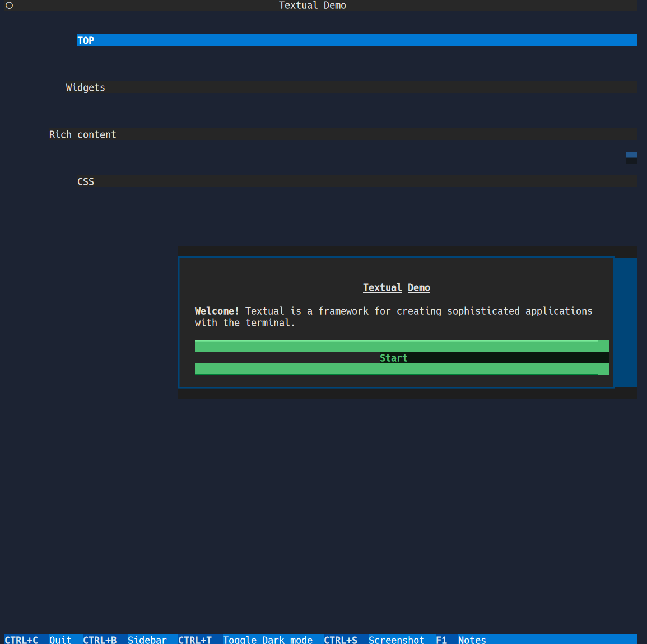This screenshot has height=644, width=647.
Task: Click Toggle Dark mode in the footer
Action: click(x=267, y=640)
